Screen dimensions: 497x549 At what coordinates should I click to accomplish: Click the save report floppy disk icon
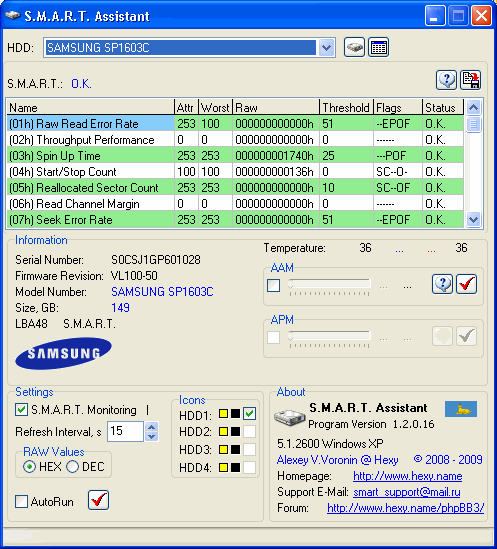[470, 80]
